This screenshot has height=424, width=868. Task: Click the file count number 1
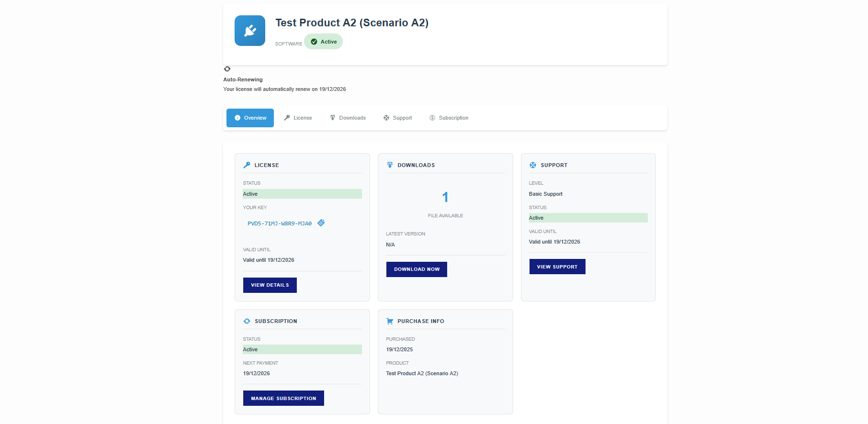click(445, 197)
